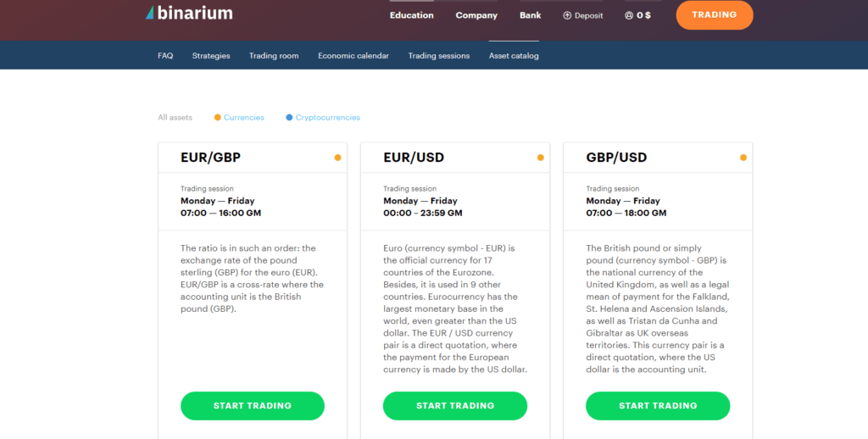Click the Binarium logo

[189, 14]
